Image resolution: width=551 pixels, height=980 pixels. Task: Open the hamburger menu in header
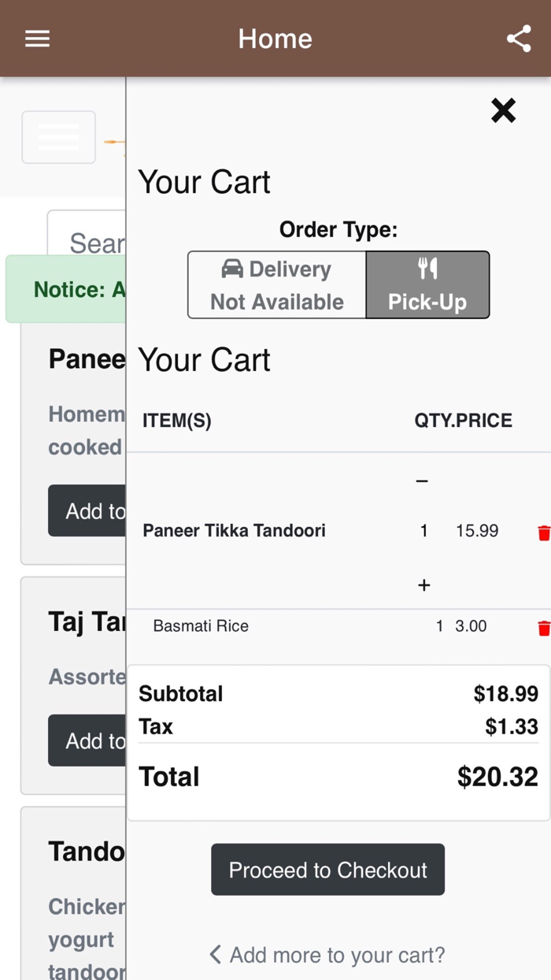[37, 39]
